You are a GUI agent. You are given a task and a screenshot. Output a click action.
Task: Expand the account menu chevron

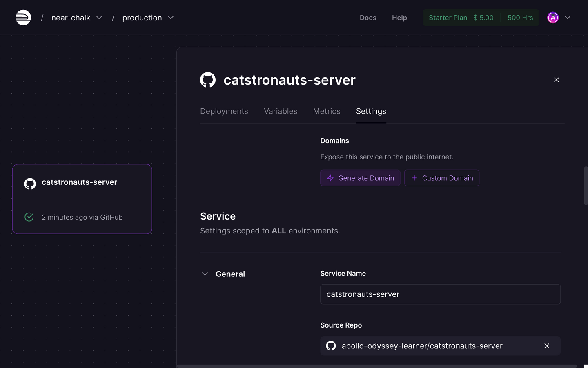[x=568, y=18]
